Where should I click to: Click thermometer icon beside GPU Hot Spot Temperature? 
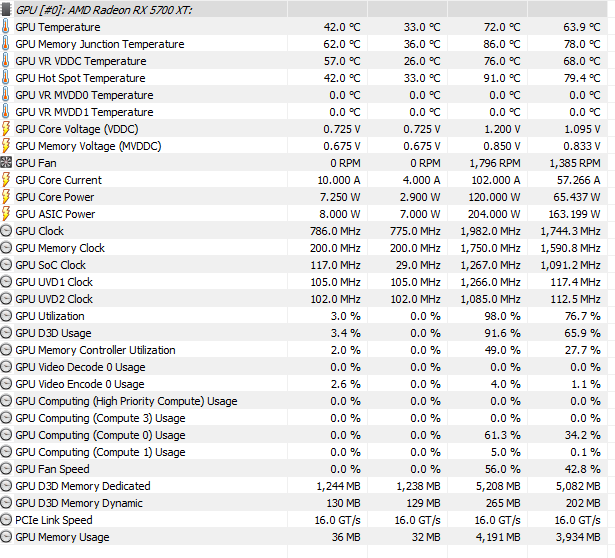(x=5, y=78)
